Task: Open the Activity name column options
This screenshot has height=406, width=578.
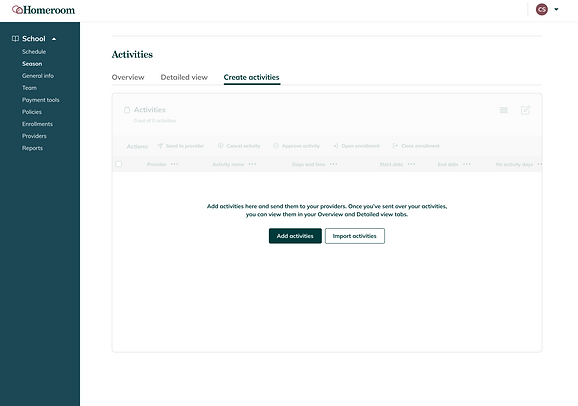Action: click(252, 164)
